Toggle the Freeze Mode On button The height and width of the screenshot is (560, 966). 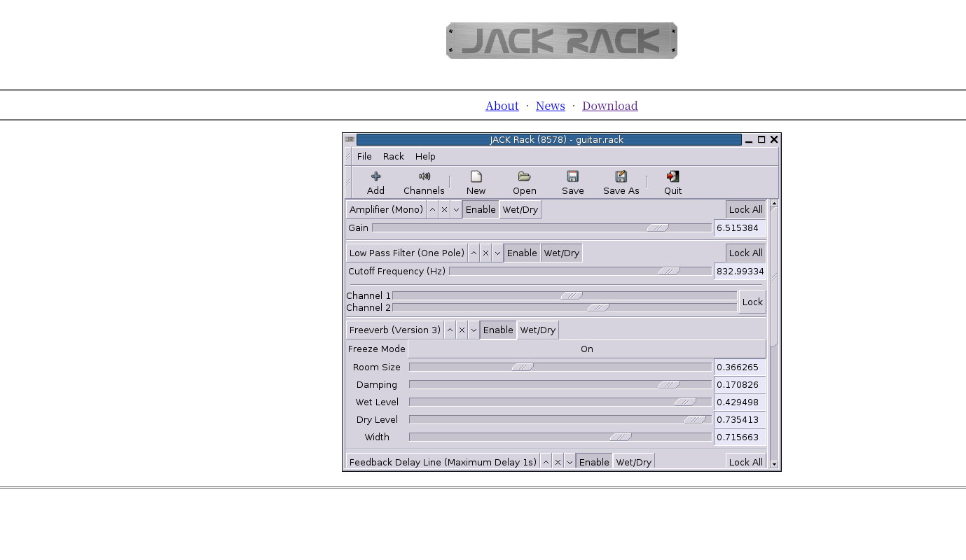tap(587, 349)
